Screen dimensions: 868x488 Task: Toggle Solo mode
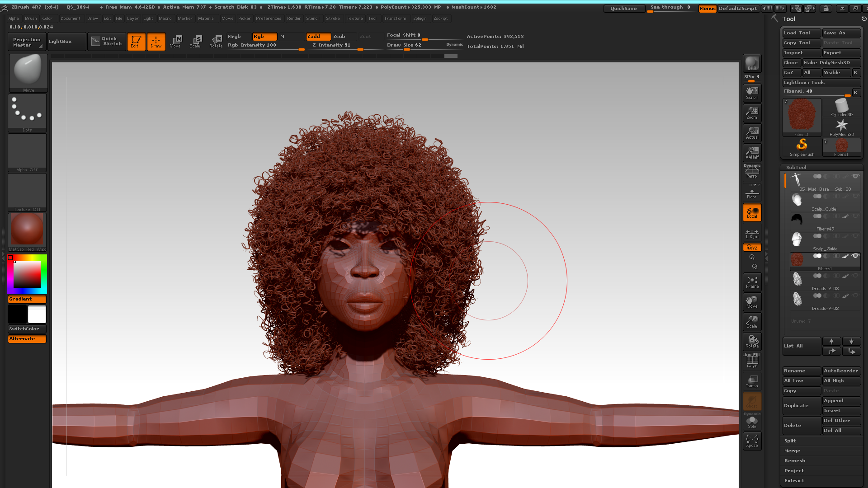[752, 422]
